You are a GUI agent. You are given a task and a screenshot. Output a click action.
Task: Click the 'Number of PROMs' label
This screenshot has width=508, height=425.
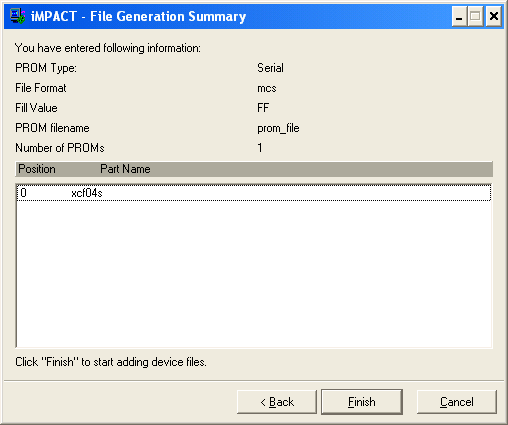[60, 148]
